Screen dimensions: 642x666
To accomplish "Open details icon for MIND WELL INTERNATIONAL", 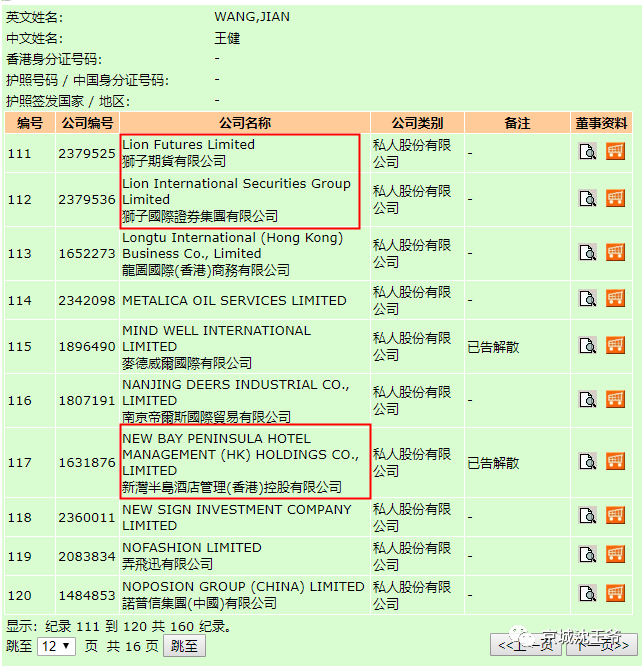I will (x=588, y=346).
